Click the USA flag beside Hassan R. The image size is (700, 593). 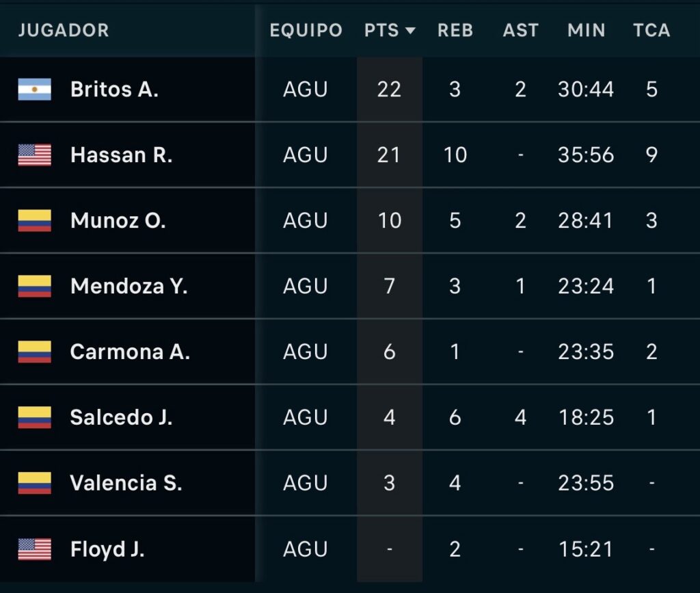(x=34, y=155)
